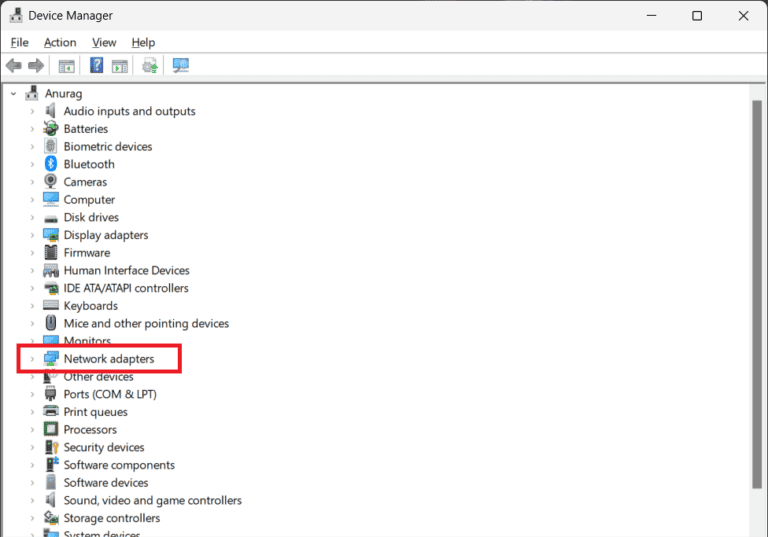Expand the Storage controllers chevron
The image size is (768, 537).
32,518
